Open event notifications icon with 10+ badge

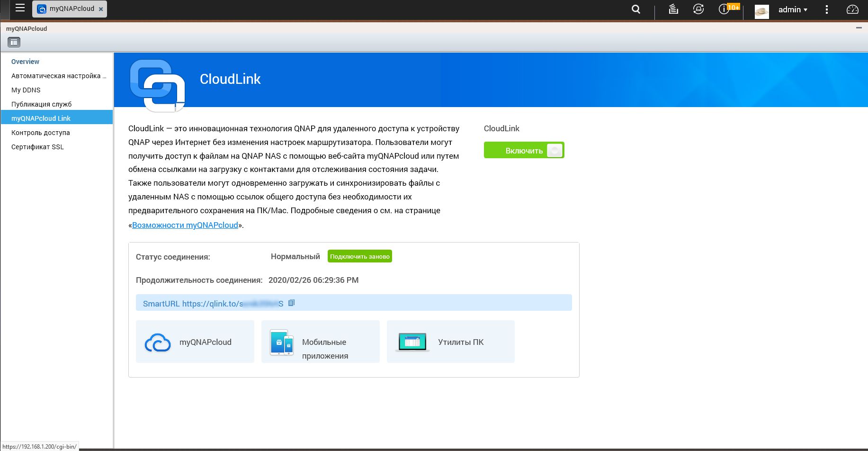729,9
